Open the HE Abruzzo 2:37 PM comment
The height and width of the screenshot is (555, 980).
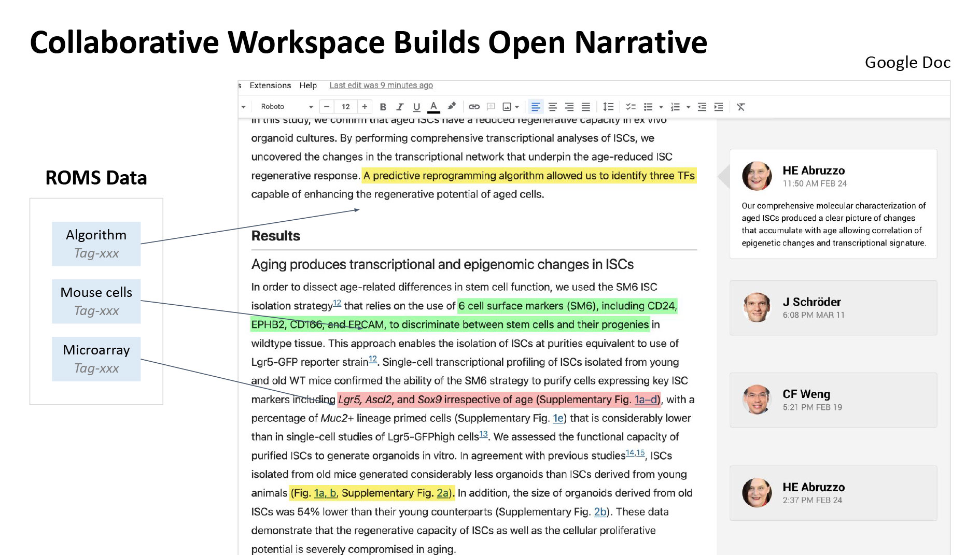coord(833,493)
